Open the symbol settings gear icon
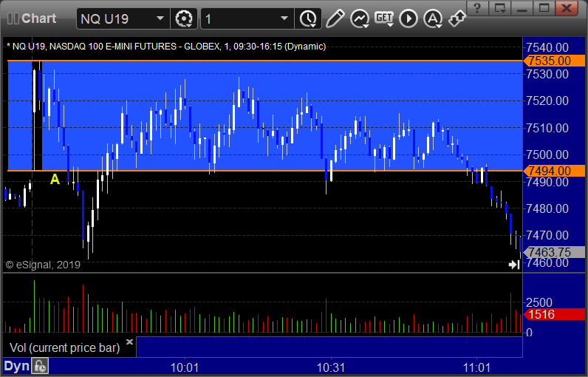 click(x=183, y=18)
